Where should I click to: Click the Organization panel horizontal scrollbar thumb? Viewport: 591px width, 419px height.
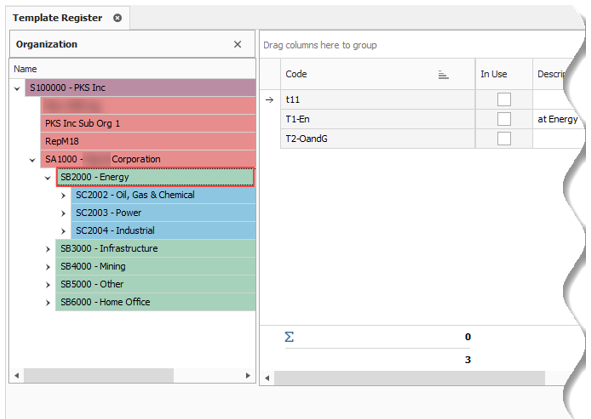tap(99, 375)
